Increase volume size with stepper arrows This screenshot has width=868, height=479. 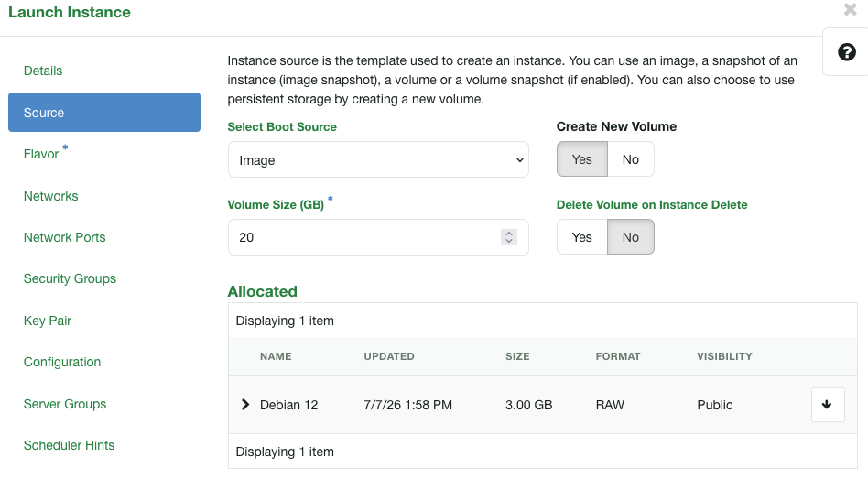[509, 234]
